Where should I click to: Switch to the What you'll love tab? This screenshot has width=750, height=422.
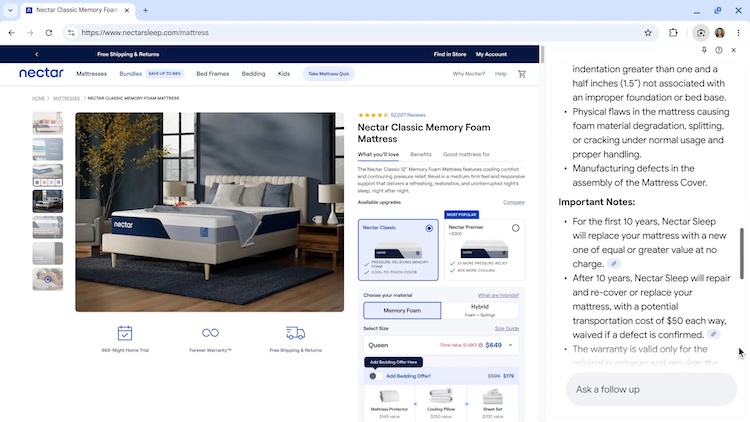click(378, 154)
